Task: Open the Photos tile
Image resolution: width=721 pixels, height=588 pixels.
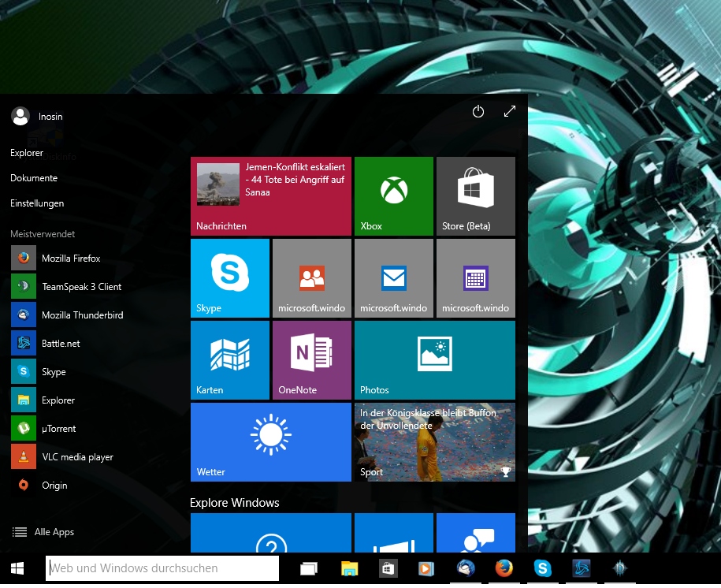Action: [434, 359]
